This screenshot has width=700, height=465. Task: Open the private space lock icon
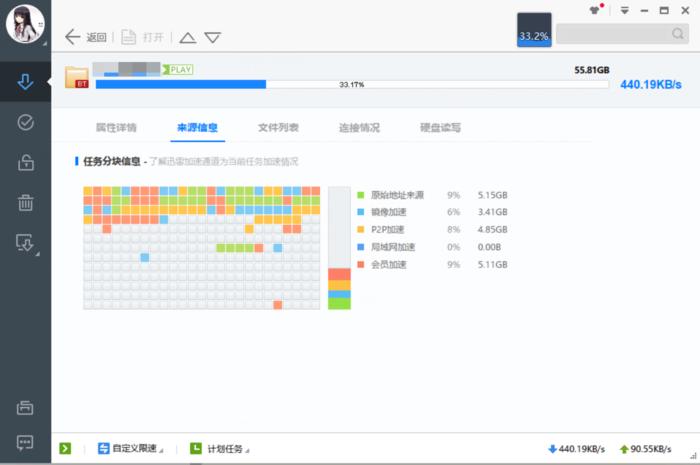click(25, 162)
